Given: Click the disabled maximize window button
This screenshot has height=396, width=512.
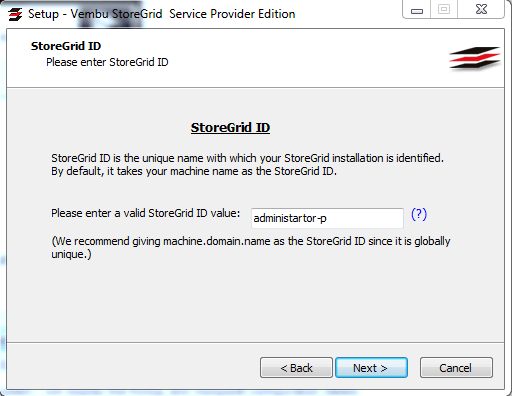Looking at the screenshot, I should pos(444,9).
